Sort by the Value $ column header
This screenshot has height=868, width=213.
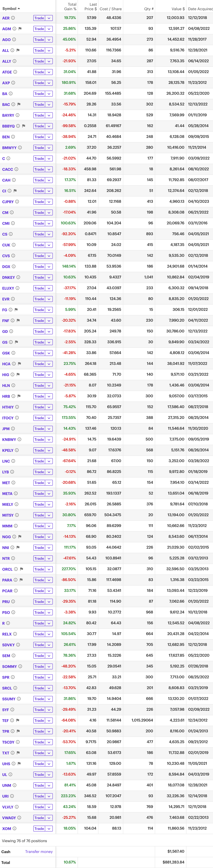pyautogui.click(x=178, y=9)
